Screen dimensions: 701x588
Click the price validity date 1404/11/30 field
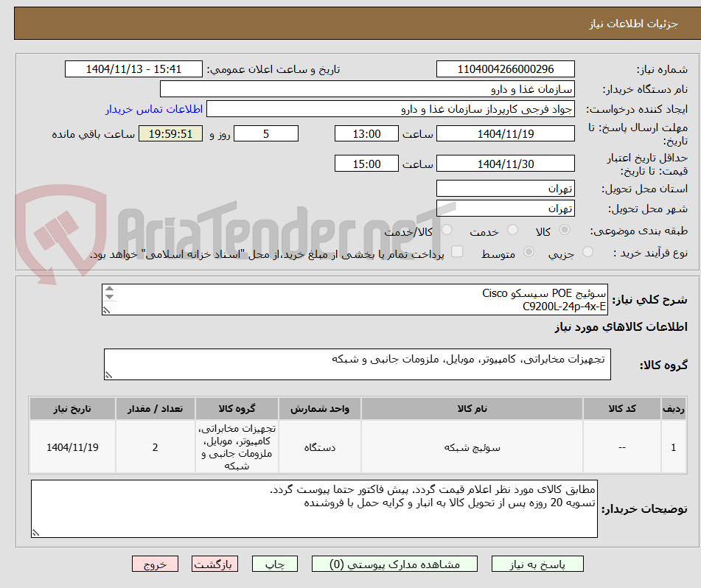point(505,164)
